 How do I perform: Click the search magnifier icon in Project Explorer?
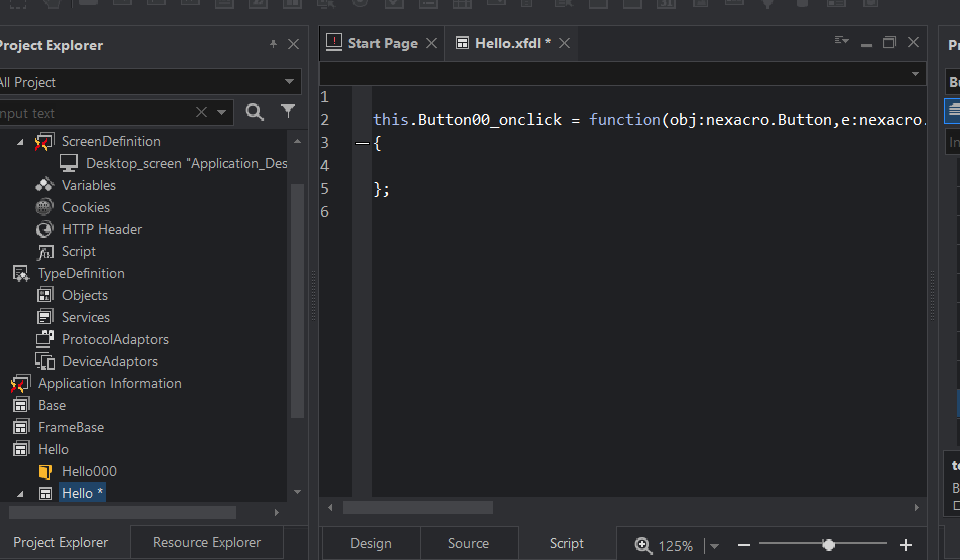pos(255,112)
